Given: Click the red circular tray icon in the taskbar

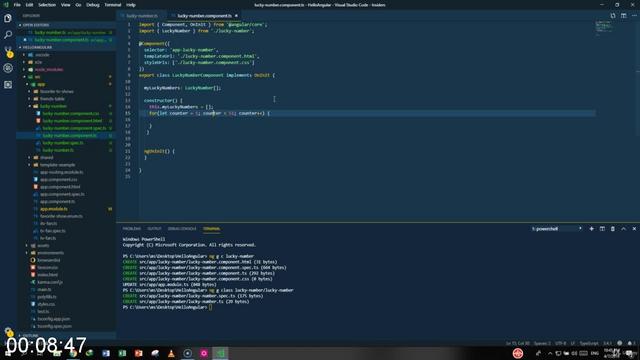Looking at the screenshot, I should pos(518,353).
